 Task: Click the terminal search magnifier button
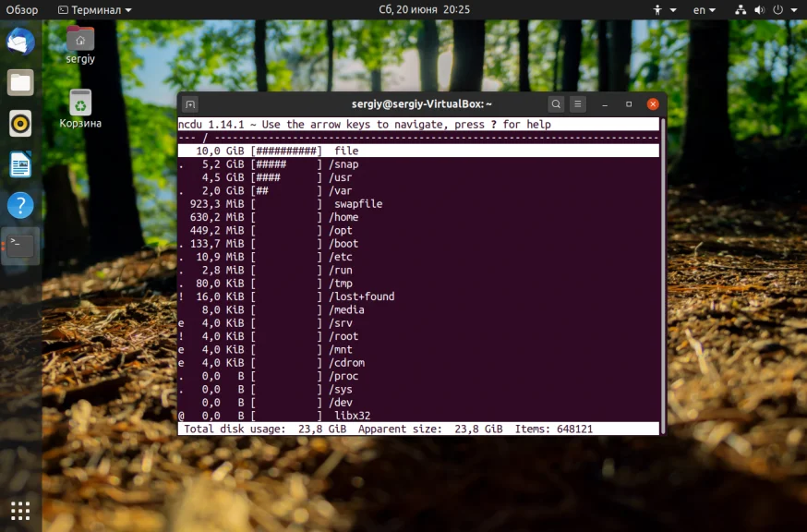coord(556,104)
